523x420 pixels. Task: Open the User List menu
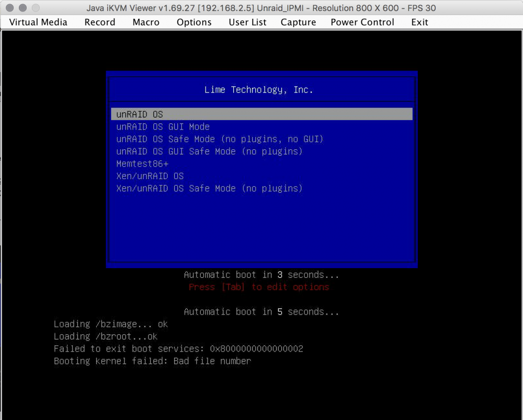[x=247, y=22]
